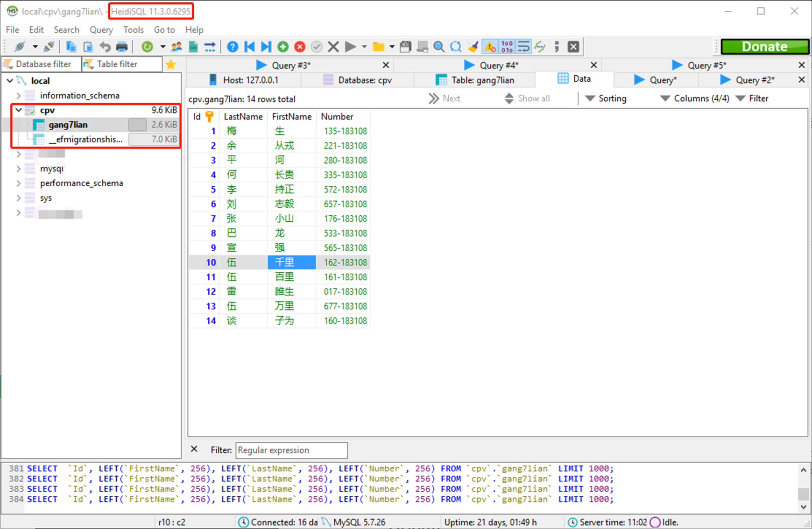Select the gang7lian table in tree
The height and width of the screenshot is (529, 812).
[x=68, y=125]
